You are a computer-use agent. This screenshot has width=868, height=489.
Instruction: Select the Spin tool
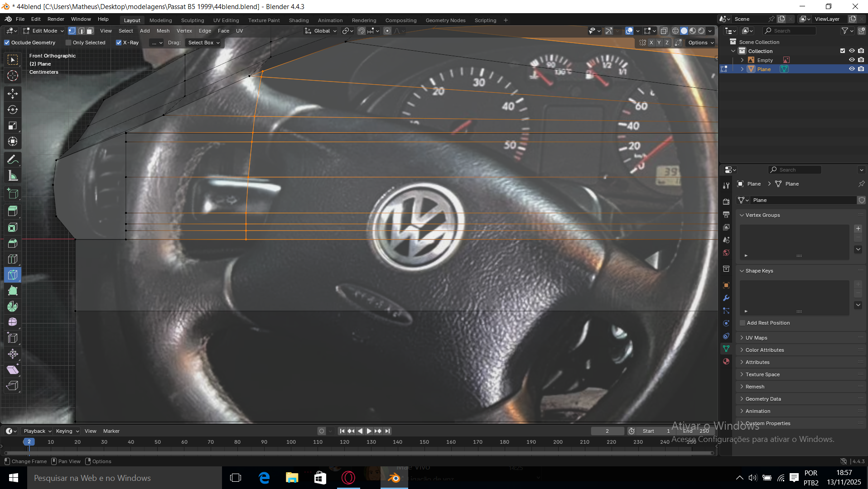click(x=13, y=307)
